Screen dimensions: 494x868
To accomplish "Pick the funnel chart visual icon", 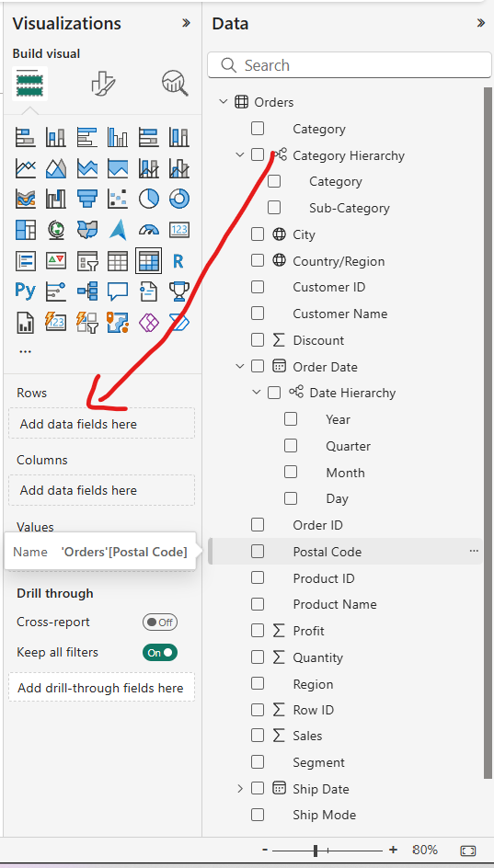I will pyautogui.click(x=87, y=199).
